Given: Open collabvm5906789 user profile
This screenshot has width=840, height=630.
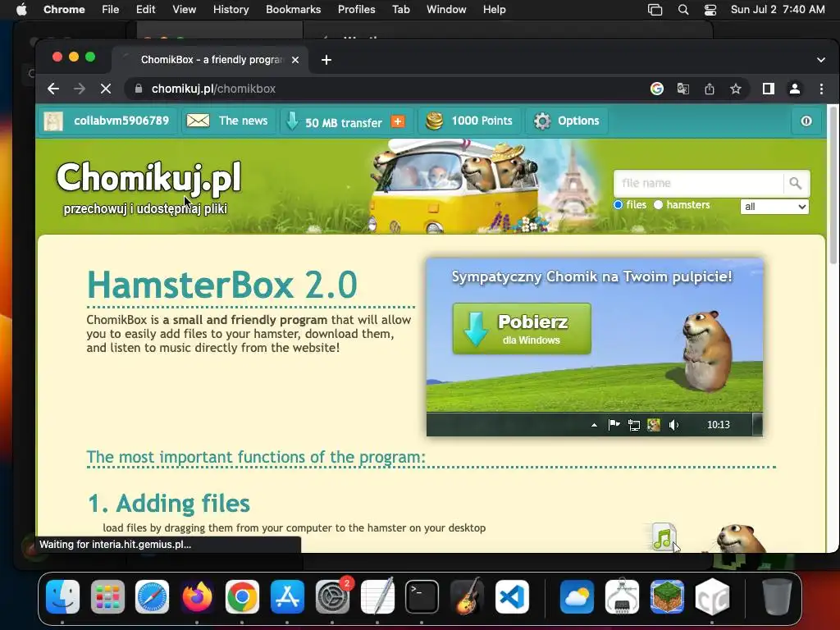Looking at the screenshot, I should coord(107,121).
